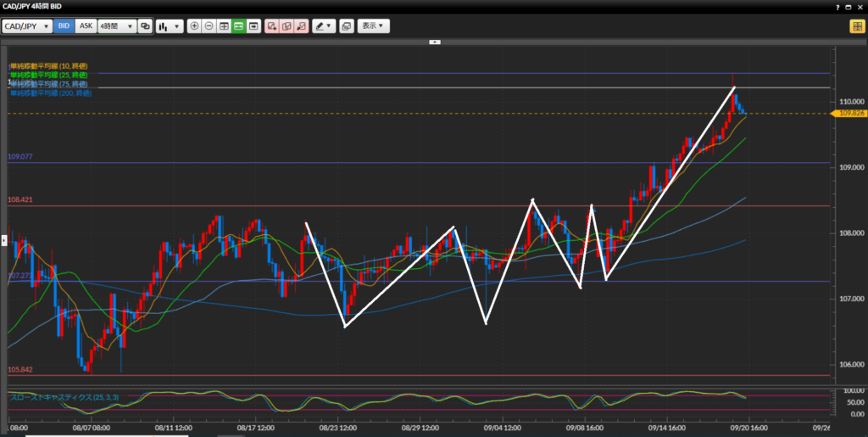This screenshot has height=437, width=868.
Task: Click the template window button beside 表示
Action: (x=346, y=26)
